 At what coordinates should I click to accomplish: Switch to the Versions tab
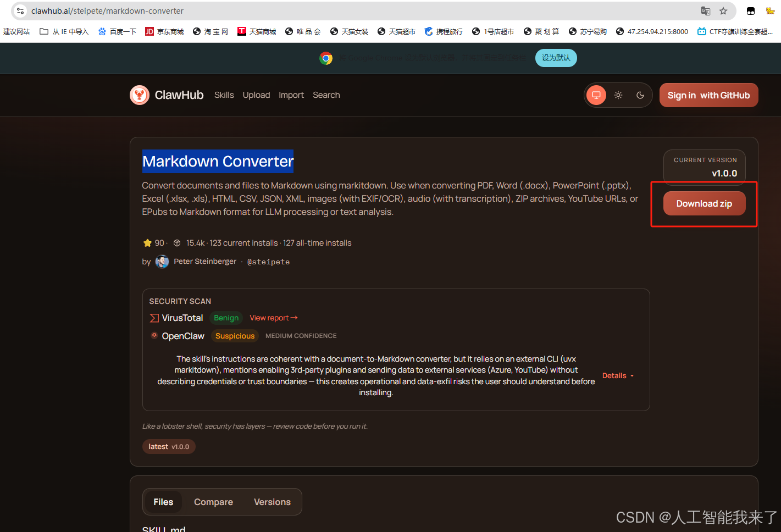(273, 502)
